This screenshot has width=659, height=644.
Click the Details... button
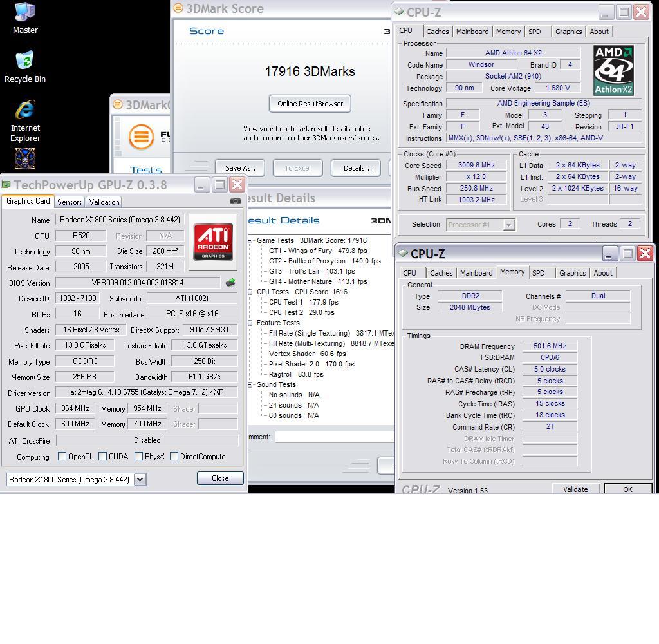point(355,168)
